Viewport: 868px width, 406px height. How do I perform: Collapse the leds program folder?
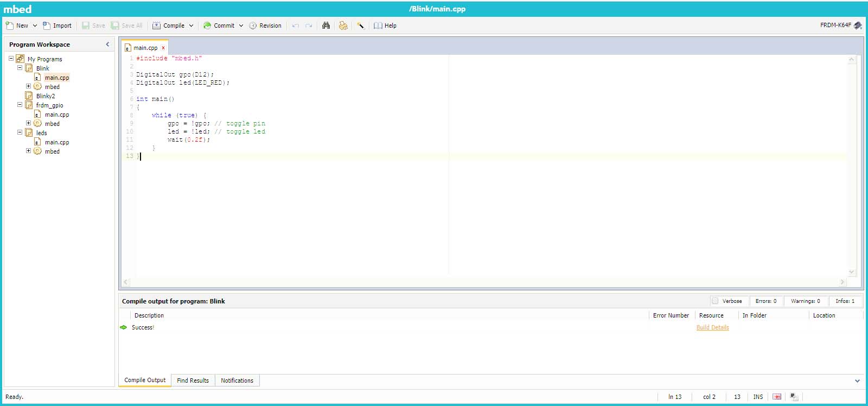point(20,132)
